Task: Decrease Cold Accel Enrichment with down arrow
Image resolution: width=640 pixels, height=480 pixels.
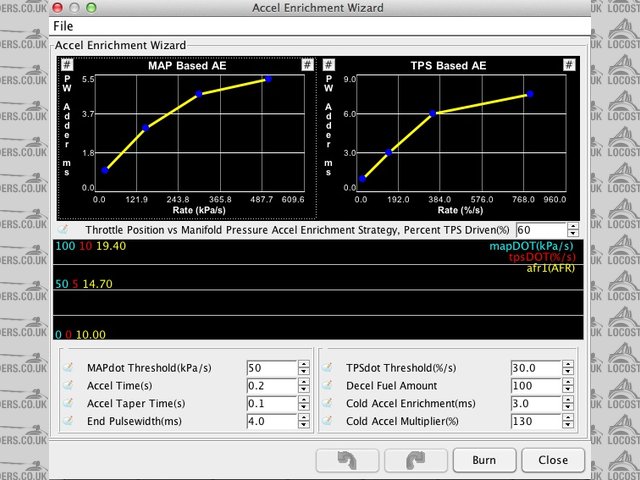Action: coord(568,407)
